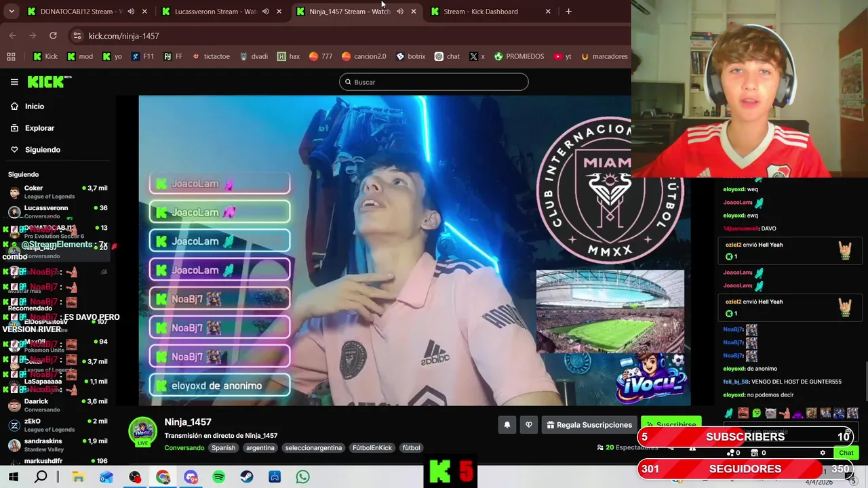Select the seleccionargentina tag

313,448
